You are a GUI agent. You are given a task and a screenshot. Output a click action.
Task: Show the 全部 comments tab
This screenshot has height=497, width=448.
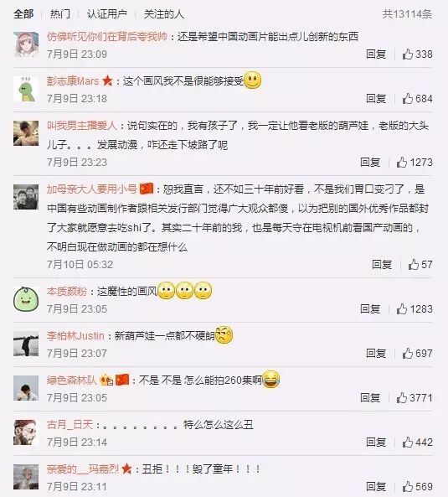23,14
